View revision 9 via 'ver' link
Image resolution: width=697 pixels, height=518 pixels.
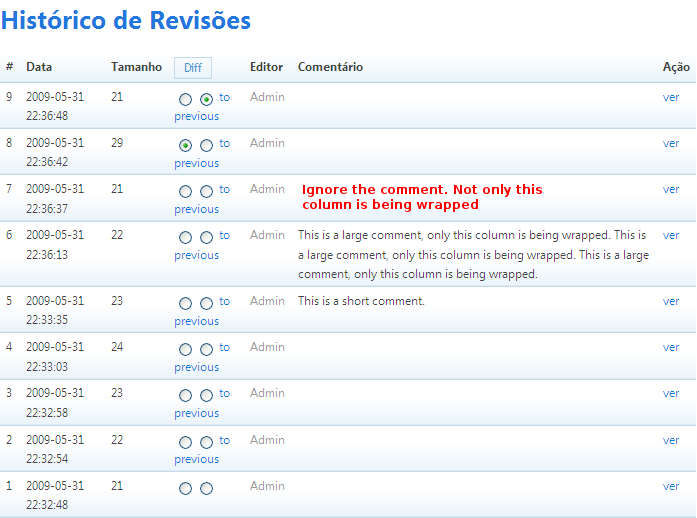point(671,97)
